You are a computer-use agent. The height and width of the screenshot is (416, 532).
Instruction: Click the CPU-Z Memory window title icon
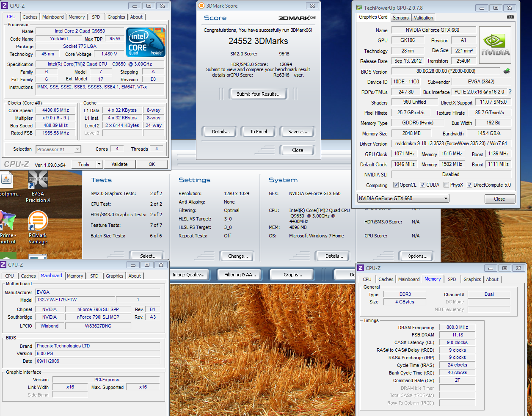361,268
